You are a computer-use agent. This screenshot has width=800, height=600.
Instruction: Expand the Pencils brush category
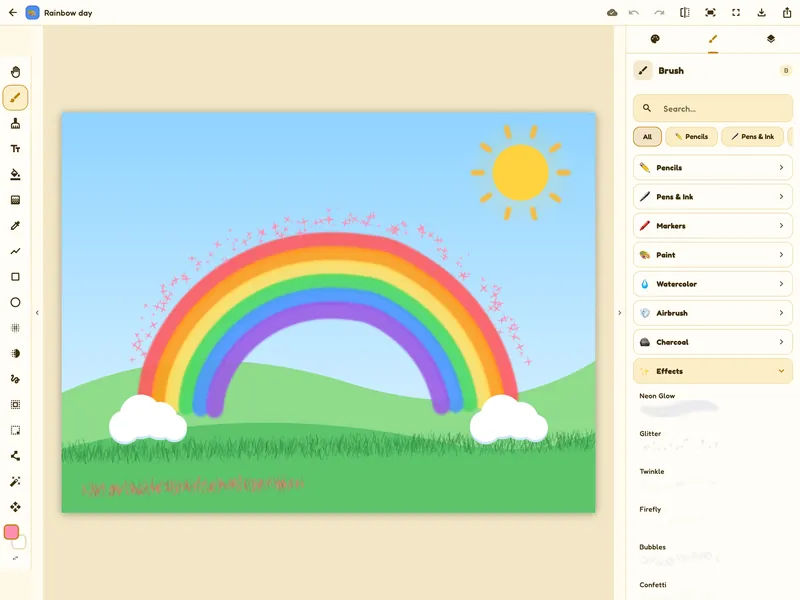713,167
